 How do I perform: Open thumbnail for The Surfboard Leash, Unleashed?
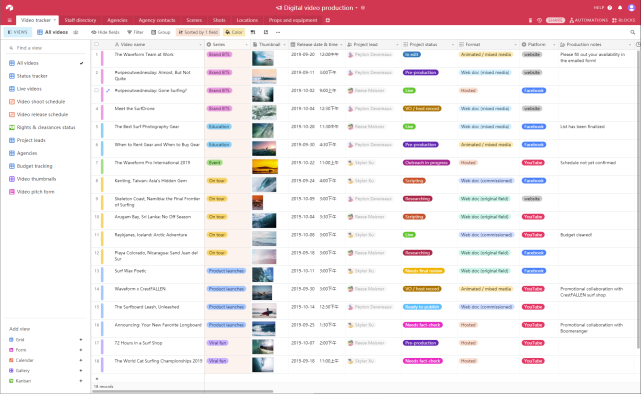pyautogui.click(x=264, y=311)
